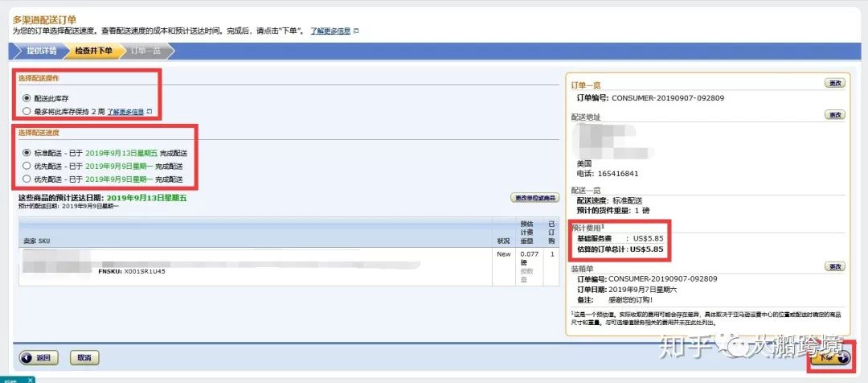Open external-link icon after the 2 周 option's link
Image resolution: width=868 pixels, height=383 pixels.
point(149,111)
